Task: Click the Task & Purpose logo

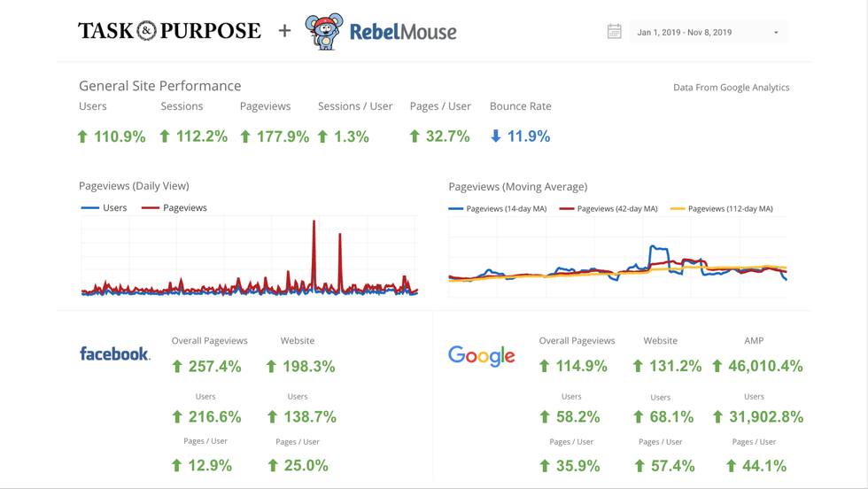Action: (x=169, y=31)
